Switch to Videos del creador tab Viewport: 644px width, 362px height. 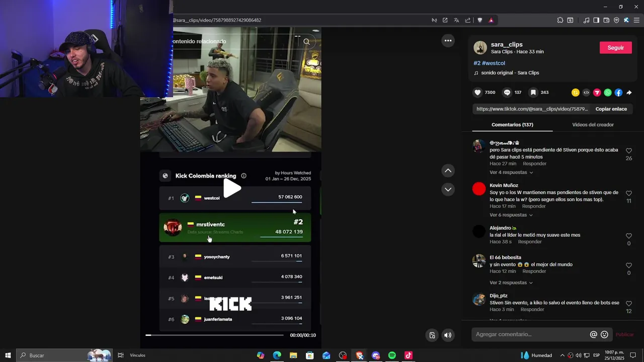click(593, 125)
